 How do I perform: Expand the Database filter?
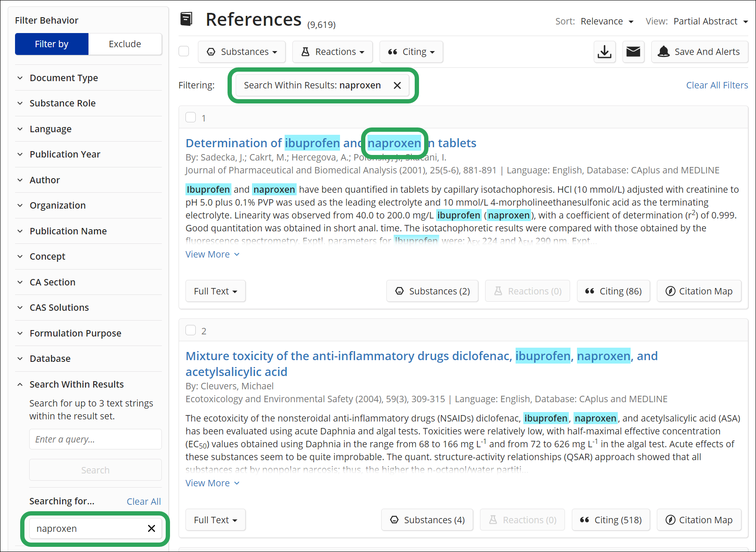tap(88, 358)
